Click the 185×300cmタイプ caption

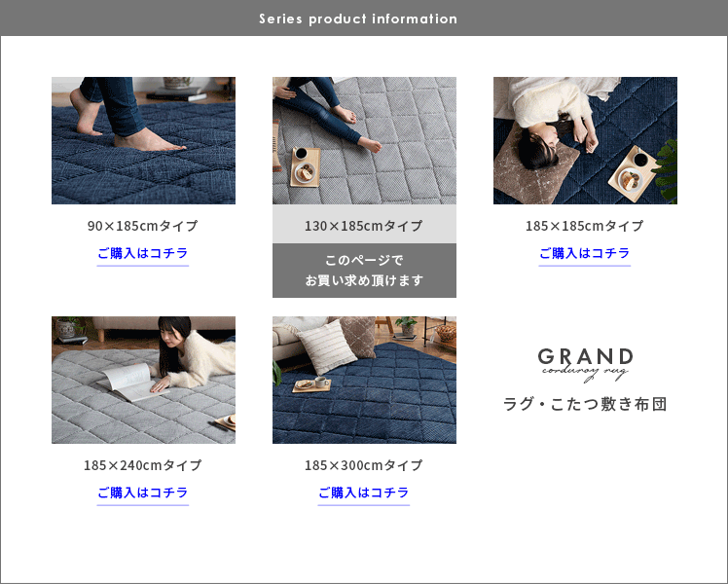(x=364, y=465)
